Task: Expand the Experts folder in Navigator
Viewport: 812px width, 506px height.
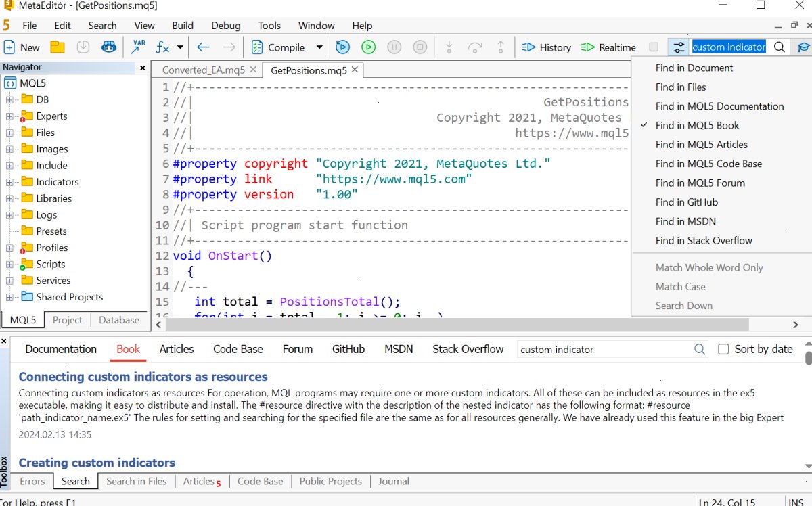Action: (x=9, y=116)
